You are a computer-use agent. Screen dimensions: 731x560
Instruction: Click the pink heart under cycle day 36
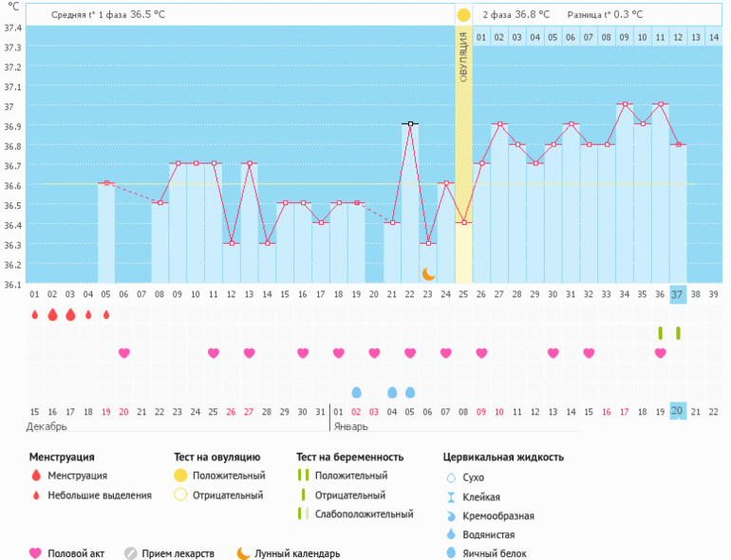point(660,353)
